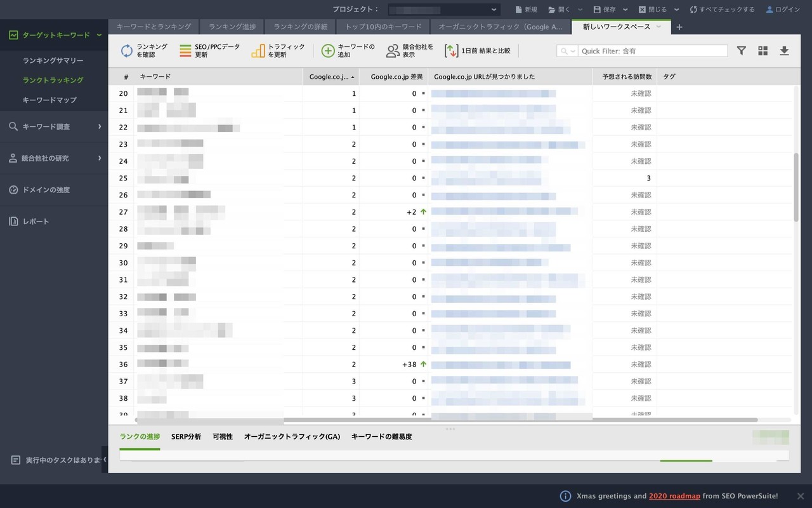Click the ターゲットキーワード chart icon
Screen dimensions: 812x508
pos(13,35)
